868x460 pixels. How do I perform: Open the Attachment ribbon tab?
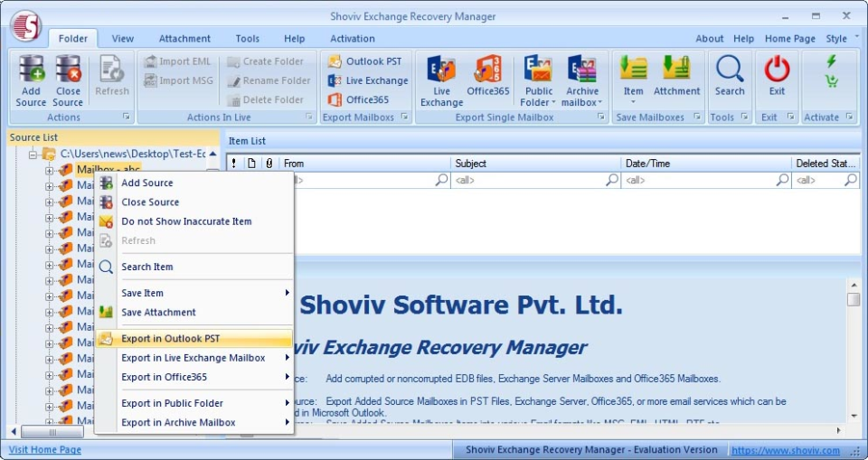[184, 38]
